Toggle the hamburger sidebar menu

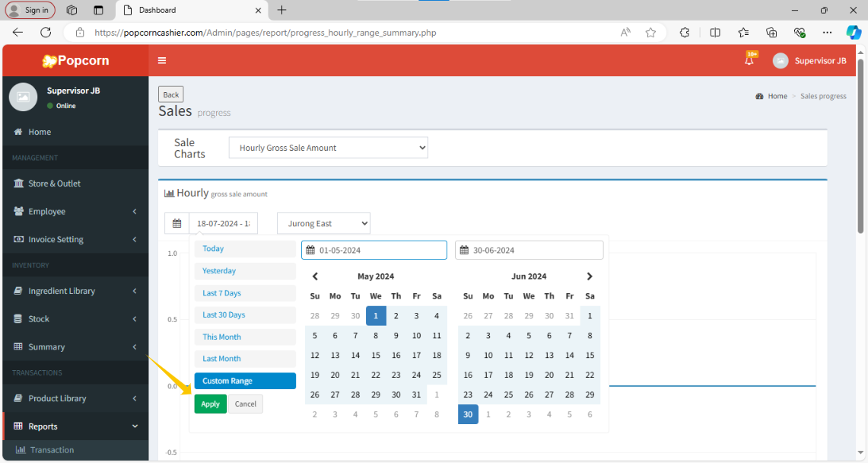(162, 60)
